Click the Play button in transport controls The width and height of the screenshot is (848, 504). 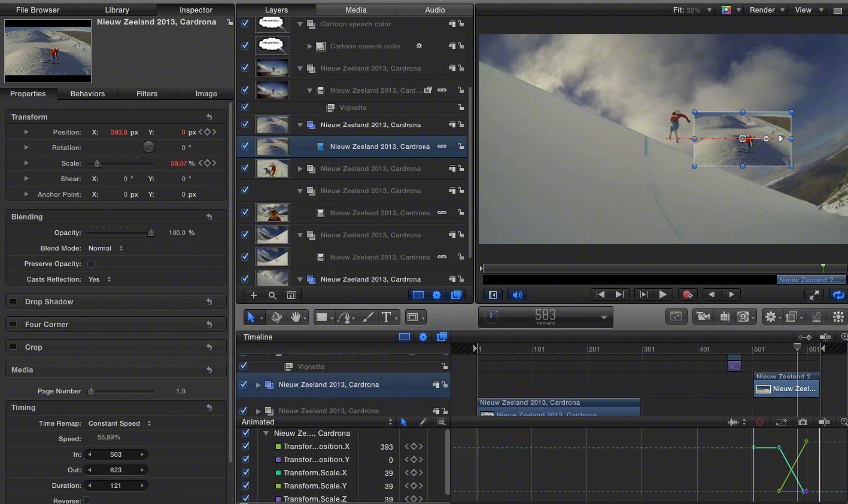[x=662, y=295]
